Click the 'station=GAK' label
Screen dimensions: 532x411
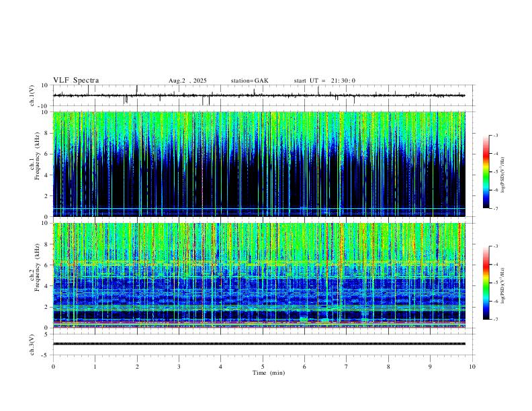pos(249,81)
